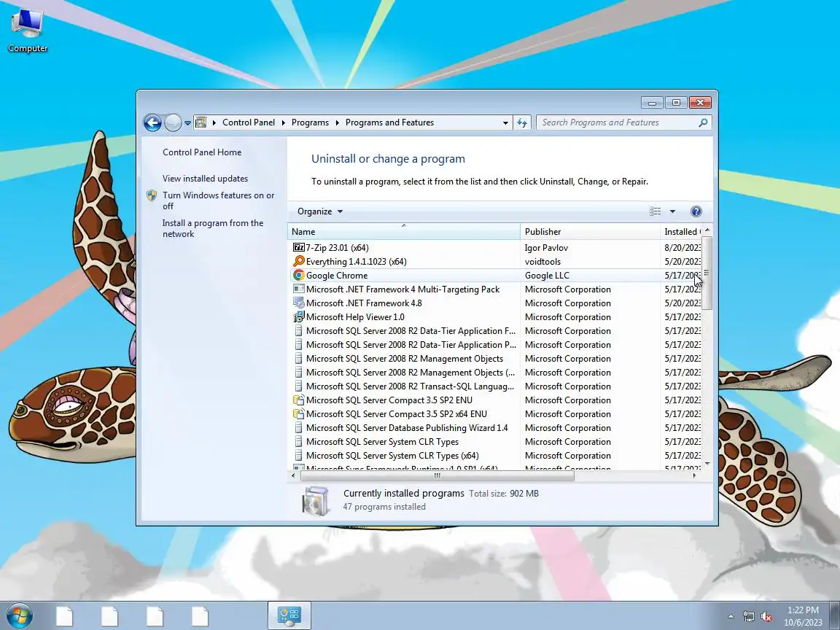The width and height of the screenshot is (840, 630).
Task: Select Control Panel in the breadcrumb
Action: [249, 122]
